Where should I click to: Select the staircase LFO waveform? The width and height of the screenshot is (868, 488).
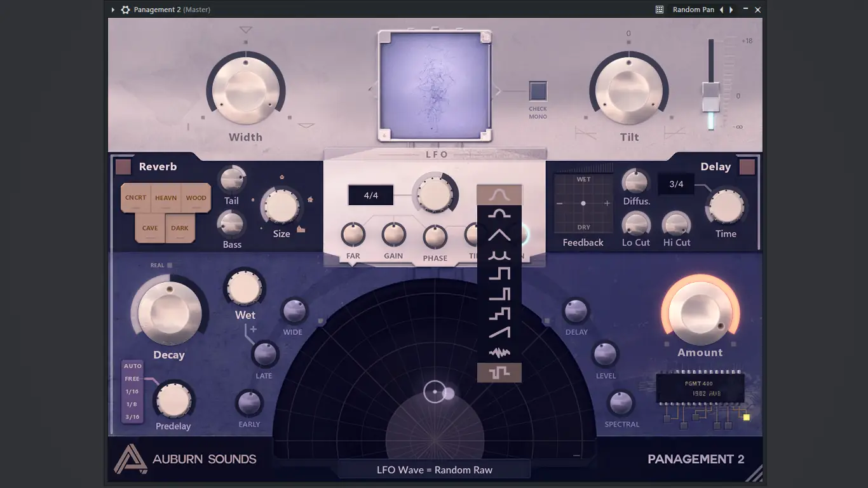tap(499, 314)
